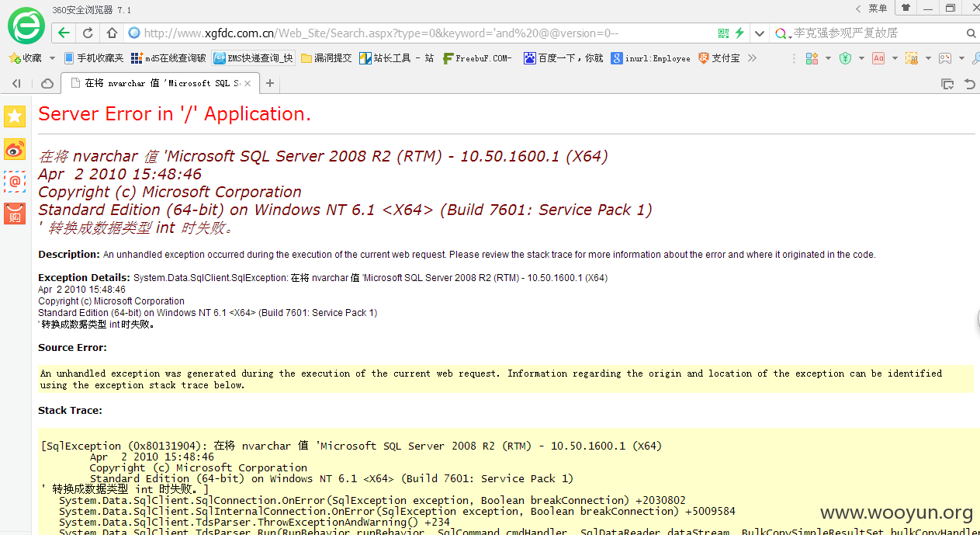Screen dimensions: 980x535
Task: Open the 收藏 favorites star
Action: point(25,58)
